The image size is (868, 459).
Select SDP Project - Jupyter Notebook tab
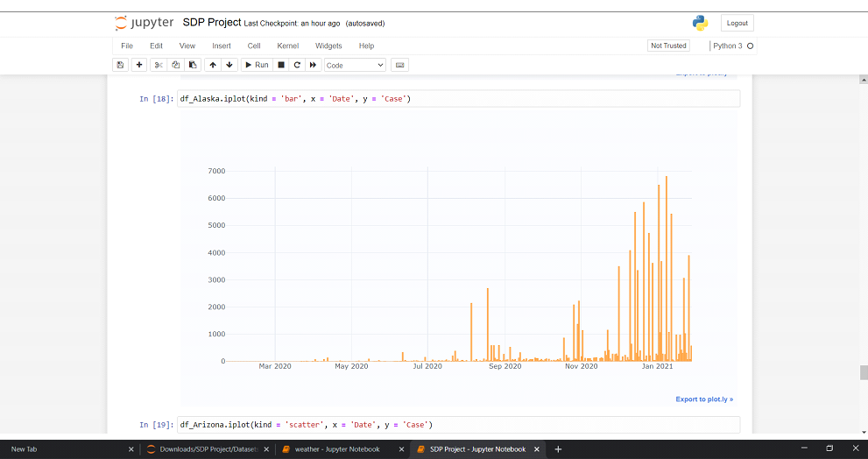click(477, 449)
